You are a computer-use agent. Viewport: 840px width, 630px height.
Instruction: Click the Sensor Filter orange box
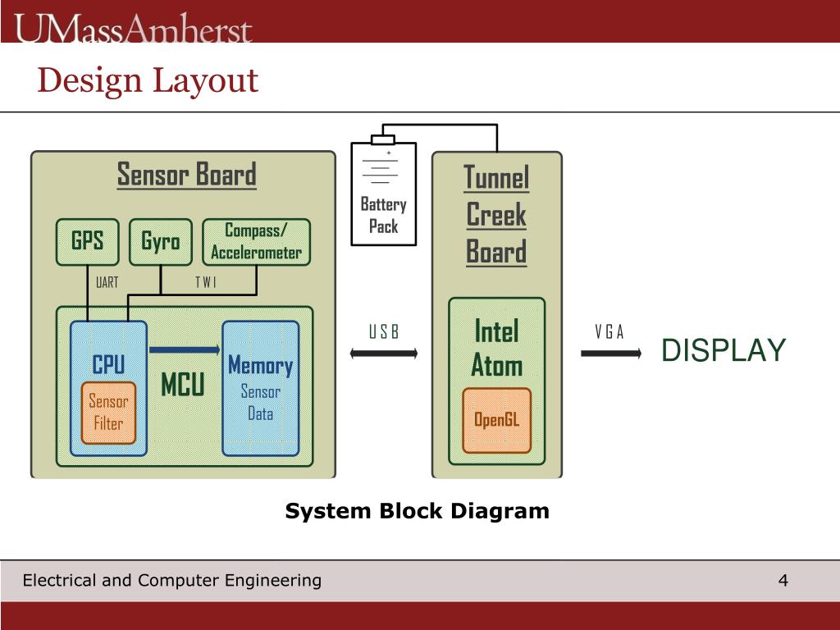(x=108, y=413)
